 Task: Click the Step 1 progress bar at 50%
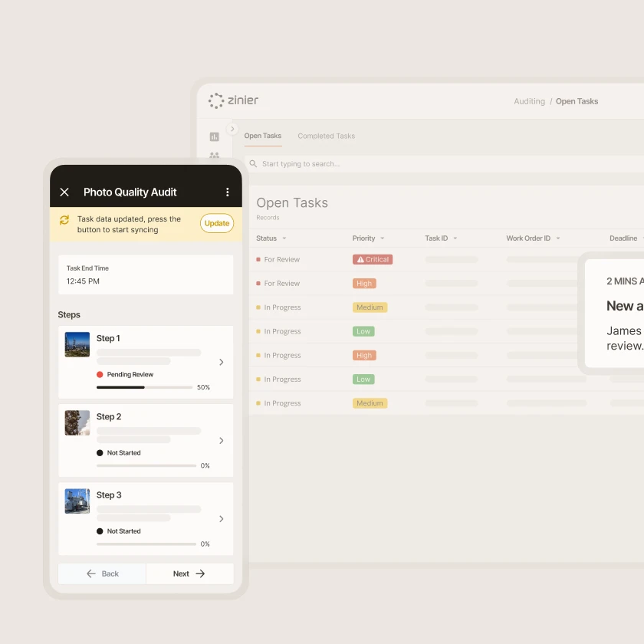[145, 387]
